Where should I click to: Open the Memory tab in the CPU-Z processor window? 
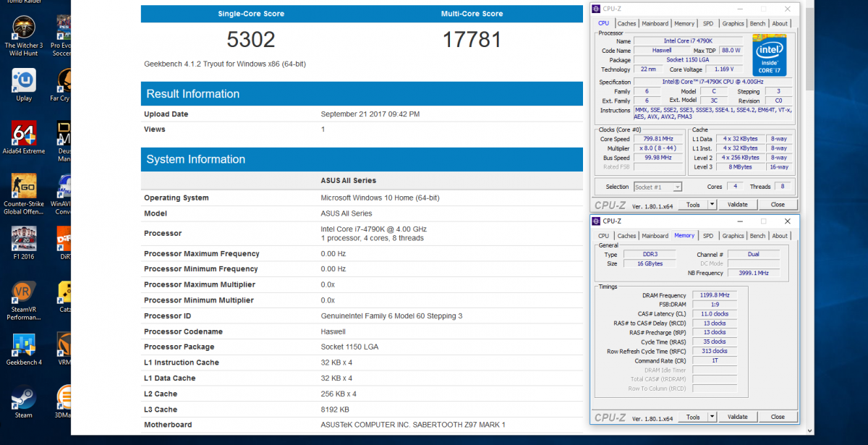pos(684,23)
